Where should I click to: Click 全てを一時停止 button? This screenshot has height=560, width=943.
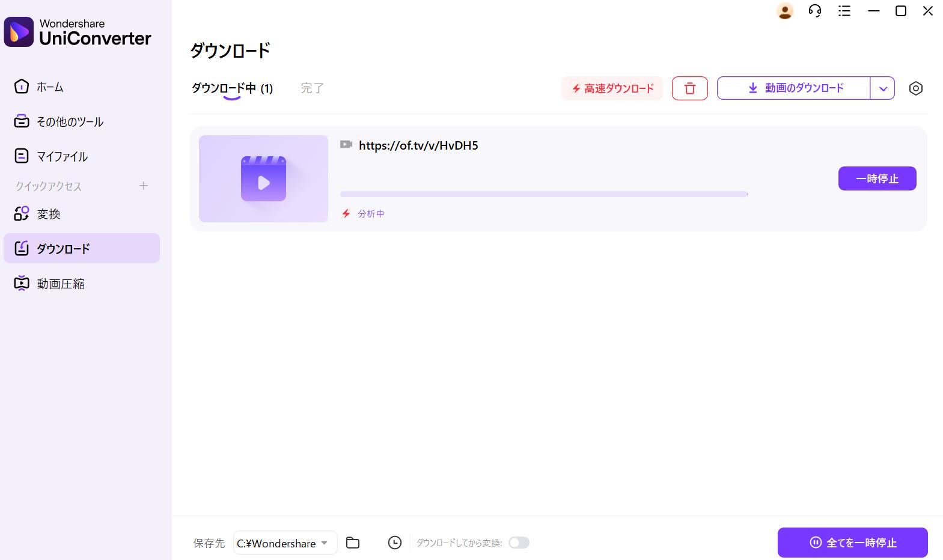(x=852, y=543)
